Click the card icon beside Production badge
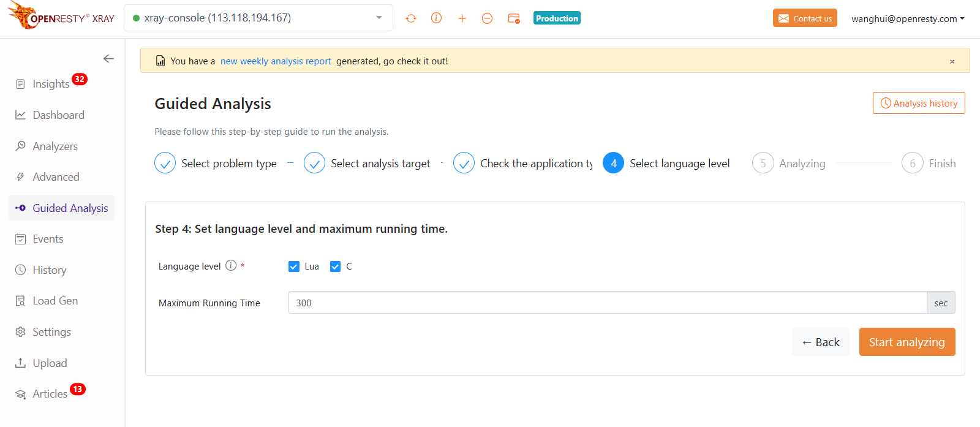The image size is (980, 427). (x=514, y=18)
